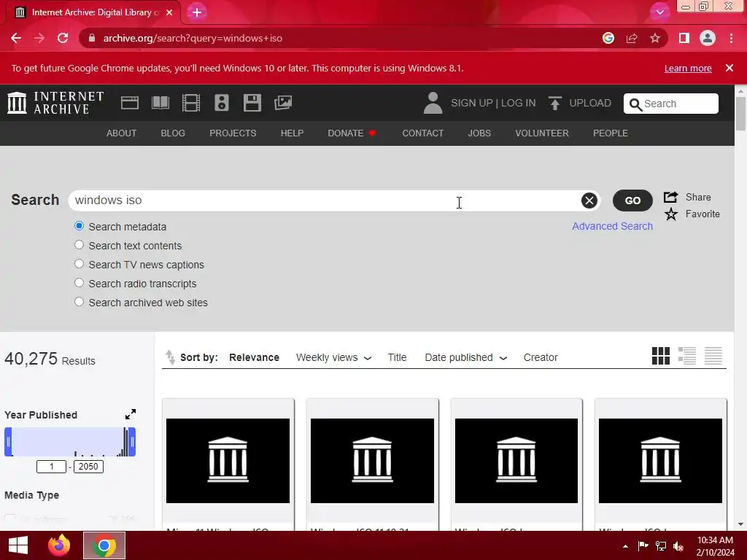747x560 pixels.
Task: Open PROJECTS menu item
Action: pyautogui.click(x=233, y=133)
